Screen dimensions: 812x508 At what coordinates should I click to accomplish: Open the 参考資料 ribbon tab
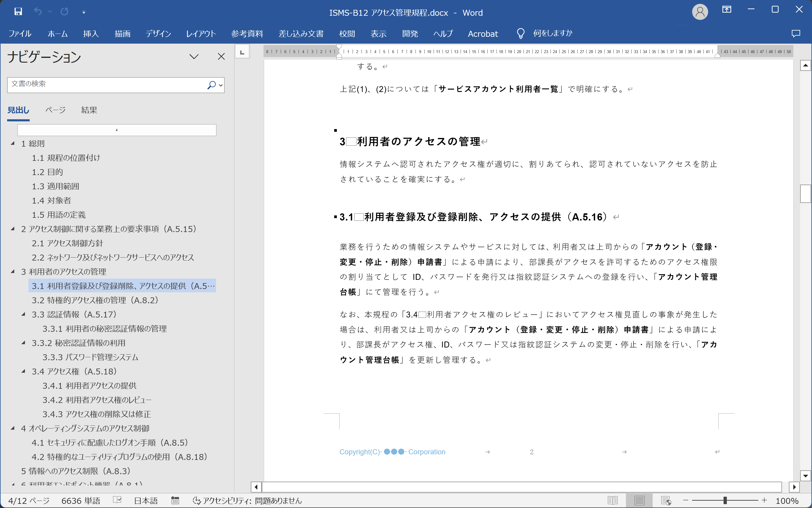click(x=247, y=34)
